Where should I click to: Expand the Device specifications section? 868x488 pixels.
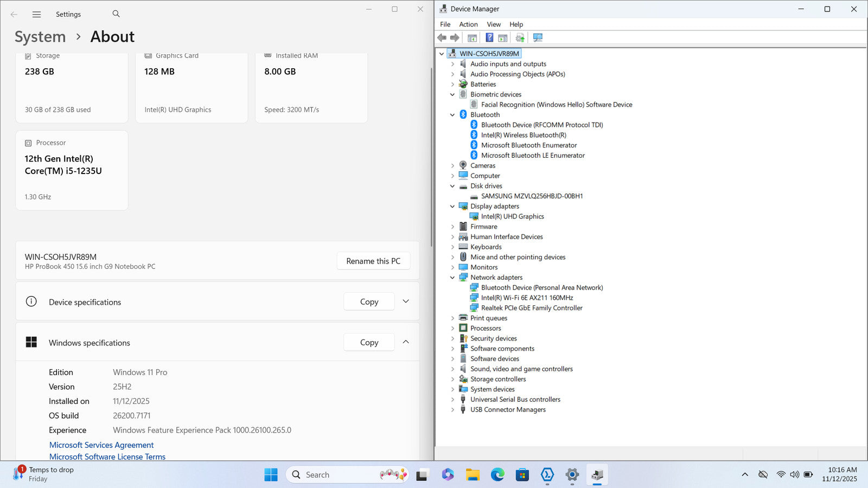pos(406,301)
